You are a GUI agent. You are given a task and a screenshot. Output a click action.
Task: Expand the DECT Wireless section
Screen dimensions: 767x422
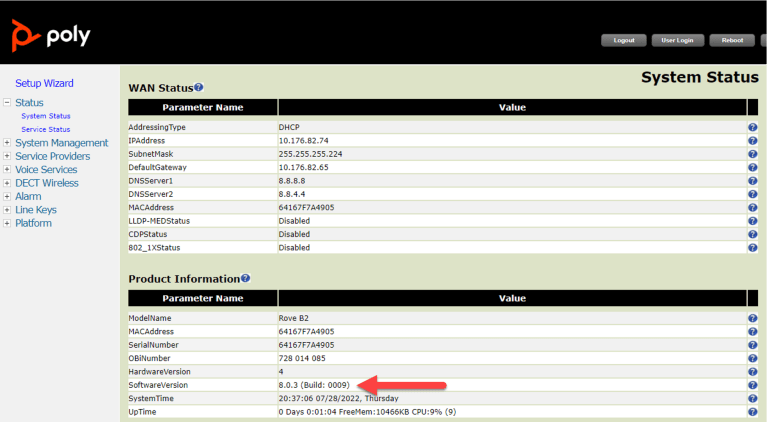tap(7, 183)
